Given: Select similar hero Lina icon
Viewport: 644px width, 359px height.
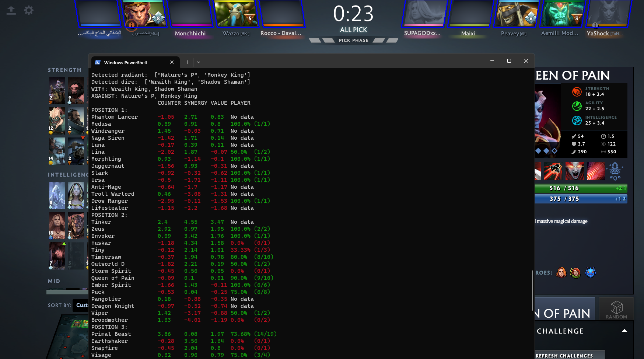Looking at the screenshot, I should [x=561, y=272].
